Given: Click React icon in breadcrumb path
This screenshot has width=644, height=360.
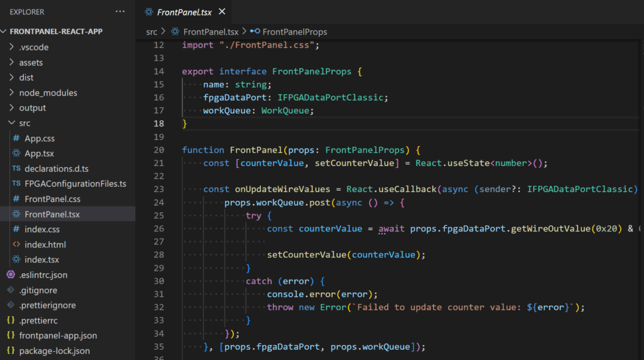Looking at the screenshot, I should click(x=175, y=31).
